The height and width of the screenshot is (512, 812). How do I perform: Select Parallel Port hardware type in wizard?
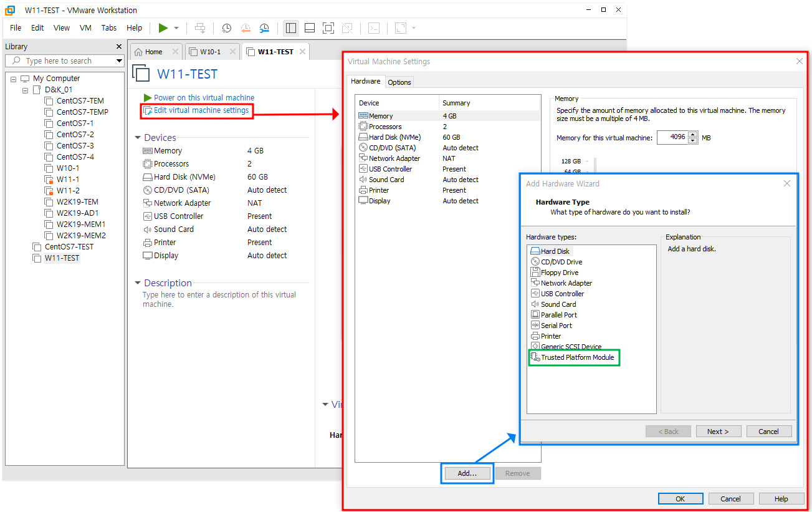click(554, 315)
